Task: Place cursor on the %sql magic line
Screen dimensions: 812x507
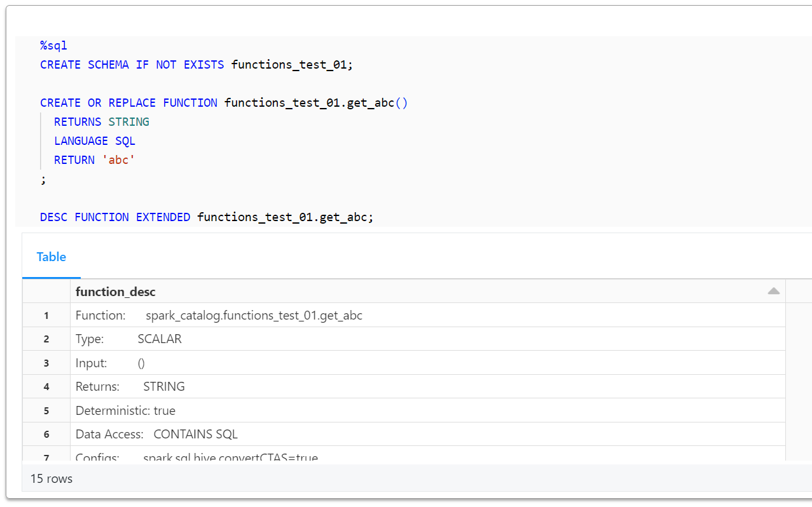Action: pyautogui.click(x=53, y=46)
